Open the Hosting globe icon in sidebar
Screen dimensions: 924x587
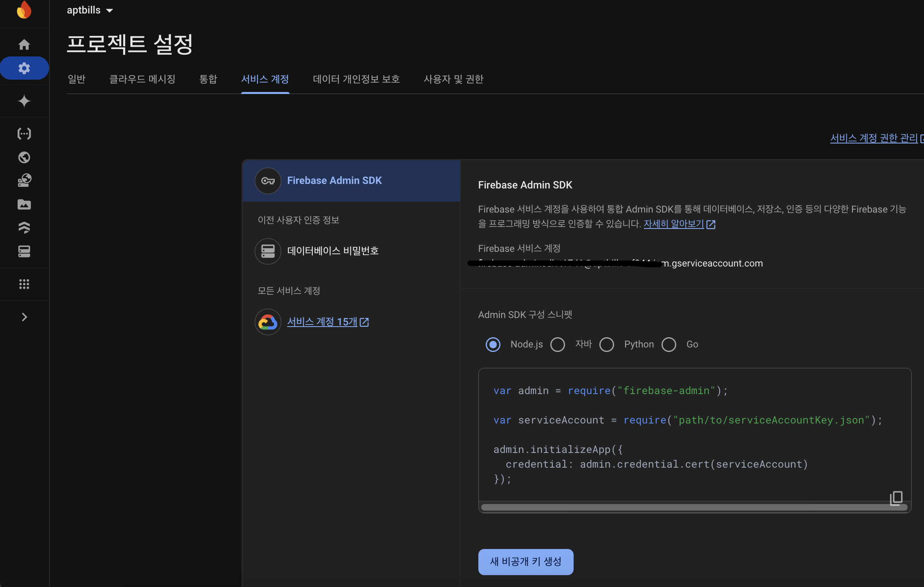[24, 157]
